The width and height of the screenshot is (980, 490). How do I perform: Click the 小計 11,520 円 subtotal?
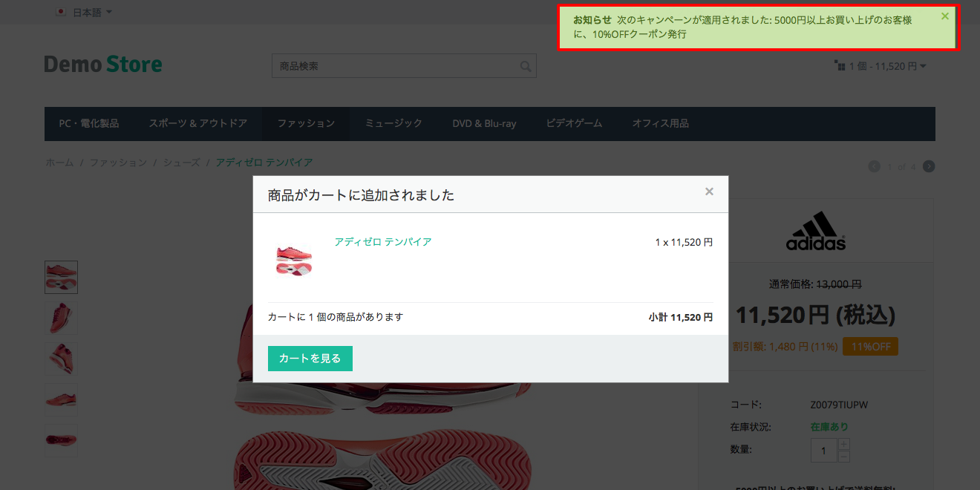pyautogui.click(x=681, y=317)
